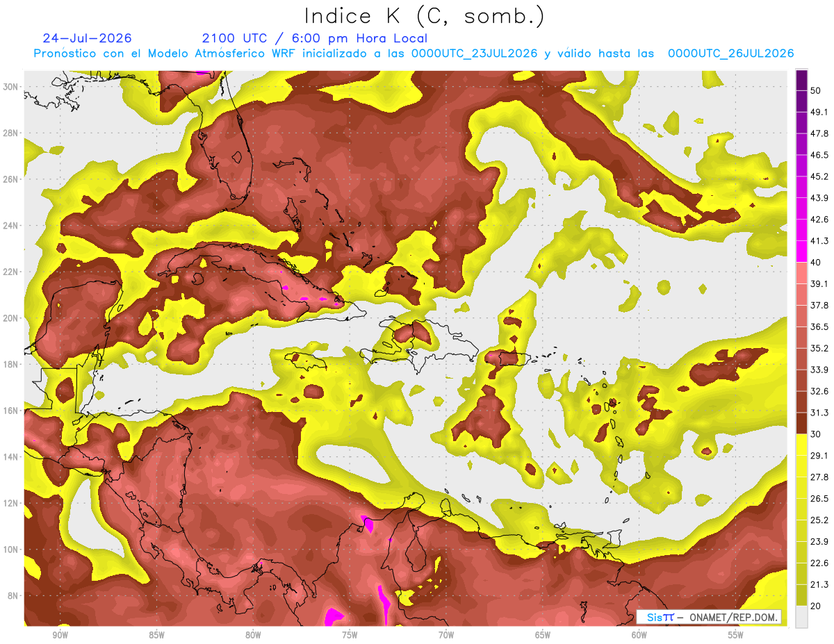Click the colorbar label '42.6'
Viewport: 834px width, 644px height.
tap(820, 220)
